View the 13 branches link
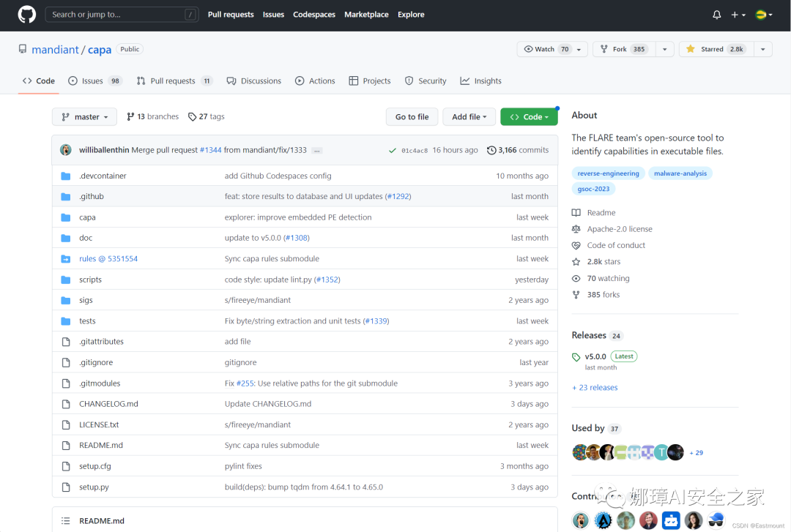The image size is (791, 532). (152, 116)
